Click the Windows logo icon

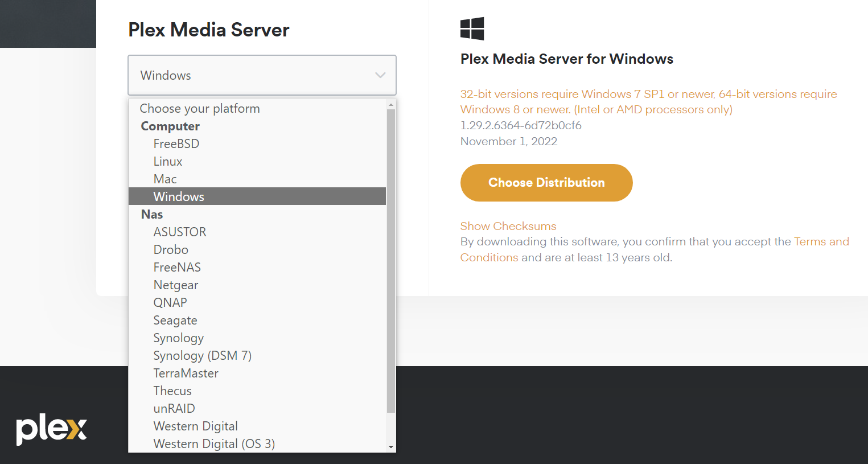click(x=472, y=28)
